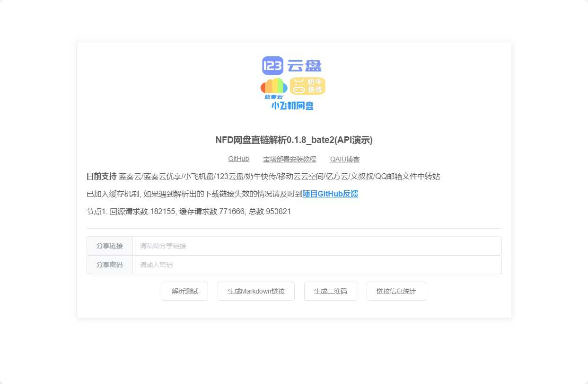Click the 分享链接 field label
The image size is (588, 384).
coord(110,246)
